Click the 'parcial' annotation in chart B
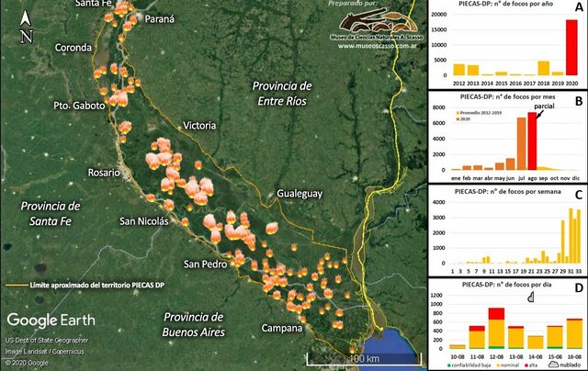The width and height of the screenshot is (588, 371). 544,106
